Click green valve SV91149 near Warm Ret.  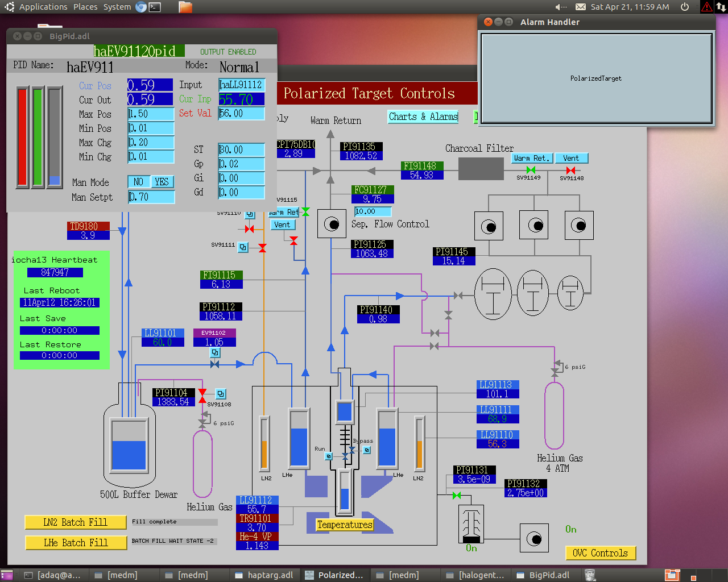(531, 170)
